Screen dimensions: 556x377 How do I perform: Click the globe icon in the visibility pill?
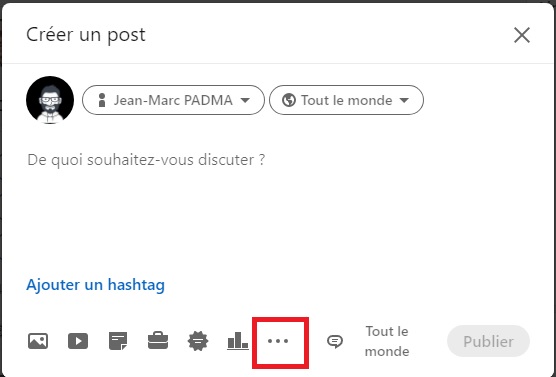coord(289,100)
